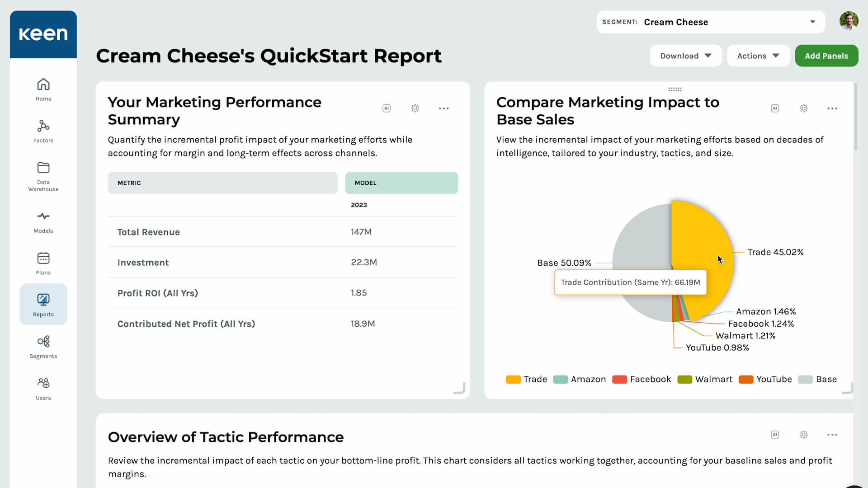The image size is (868, 488).
Task: Click the Keen logo
Action: pyautogui.click(x=43, y=34)
